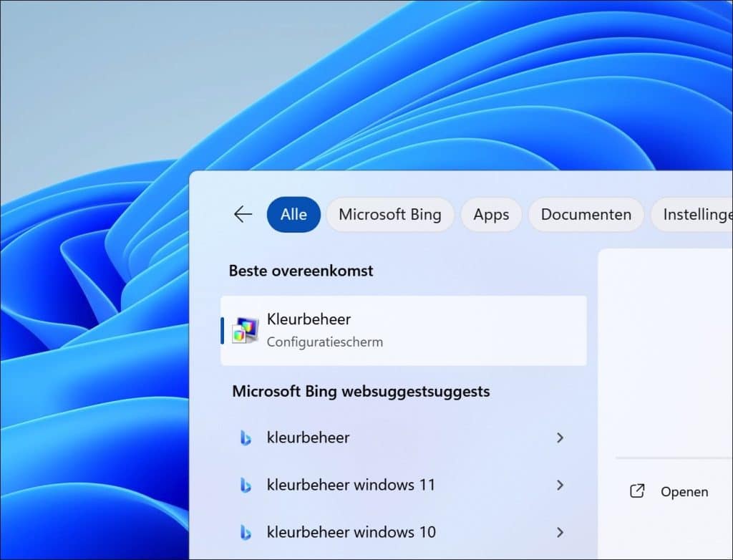Filter results by Documenten
The height and width of the screenshot is (560, 733).
tap(586, 214)
